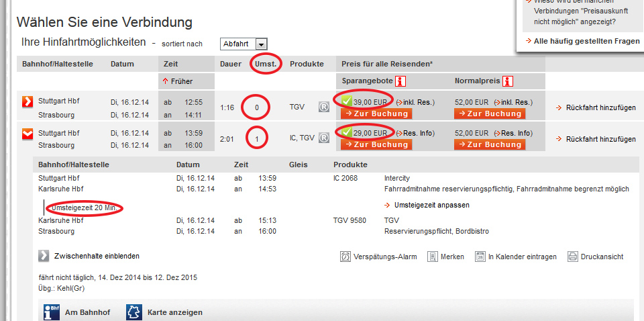This screenshot has width=644, height=321.
Task: Click reservation R icon for IC, TGV row
Action: coord(323,138)
